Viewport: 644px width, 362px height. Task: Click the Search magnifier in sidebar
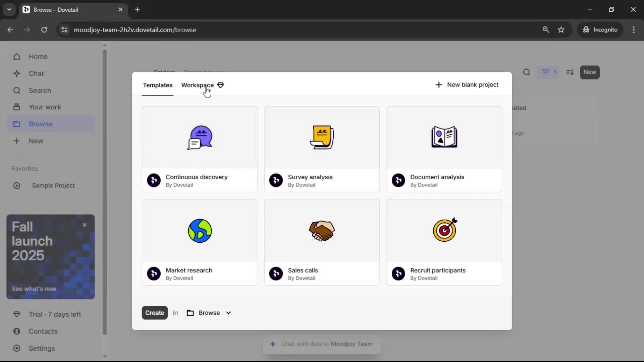pyautogui.click(x=17, y=90)
